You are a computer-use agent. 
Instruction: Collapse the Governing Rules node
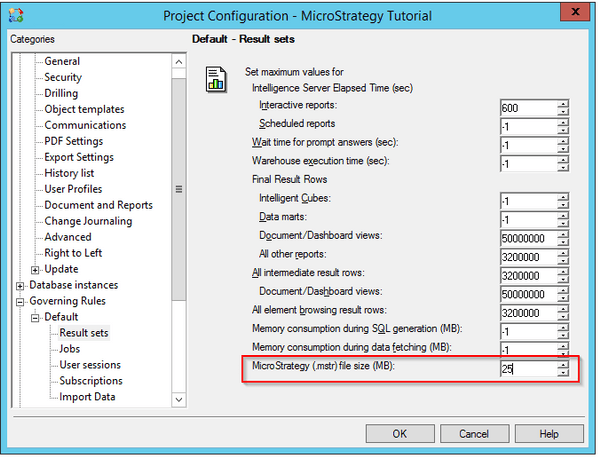19,301
